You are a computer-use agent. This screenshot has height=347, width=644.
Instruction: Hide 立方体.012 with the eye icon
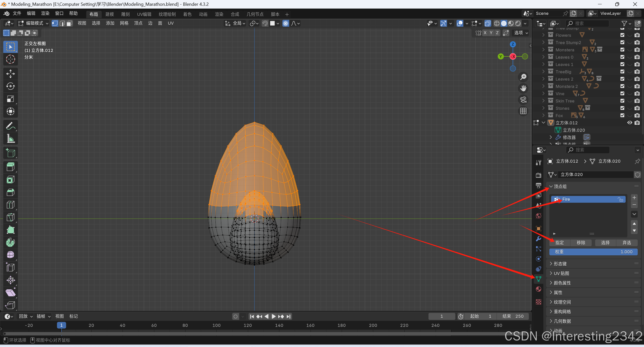click(629, 123)
